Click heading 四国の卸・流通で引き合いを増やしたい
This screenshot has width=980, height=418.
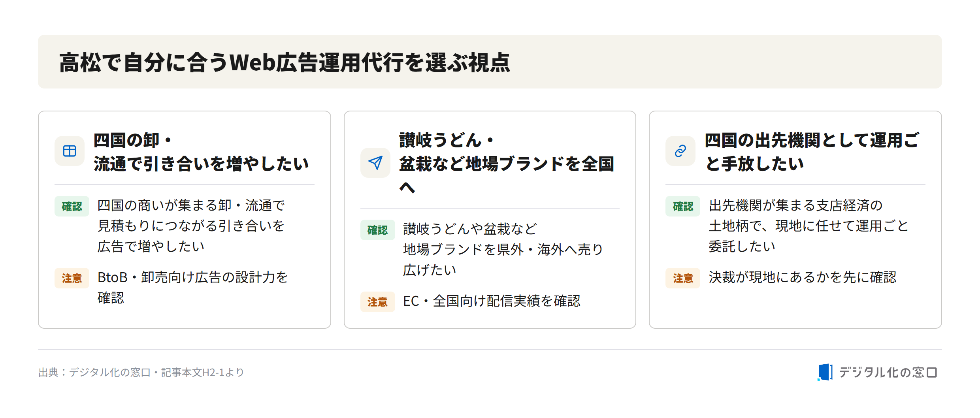[201, 152]
